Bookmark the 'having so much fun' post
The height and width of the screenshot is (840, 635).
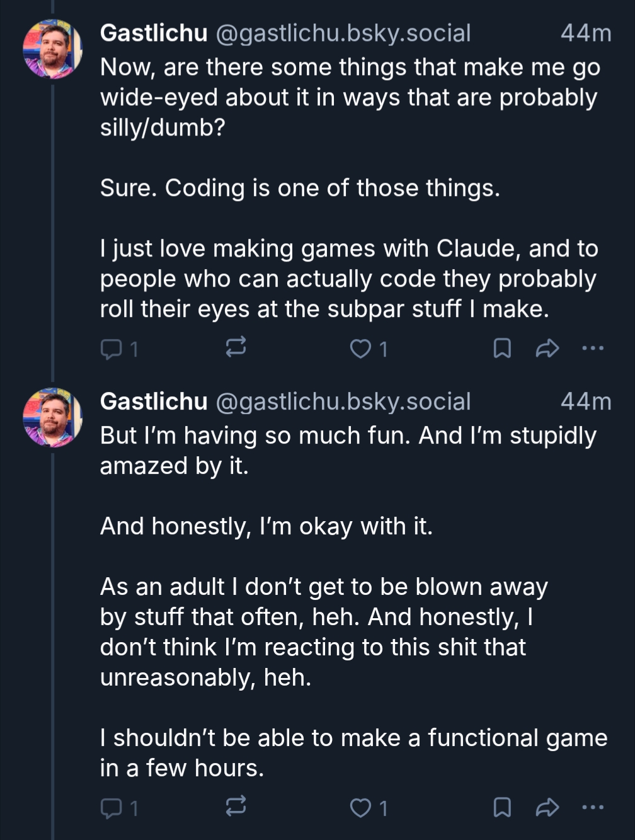pos(501,807)
